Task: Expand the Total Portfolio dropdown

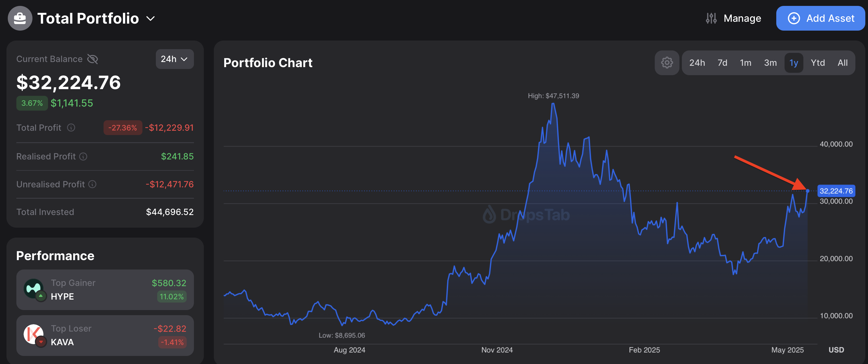Action: pos(151,19)
